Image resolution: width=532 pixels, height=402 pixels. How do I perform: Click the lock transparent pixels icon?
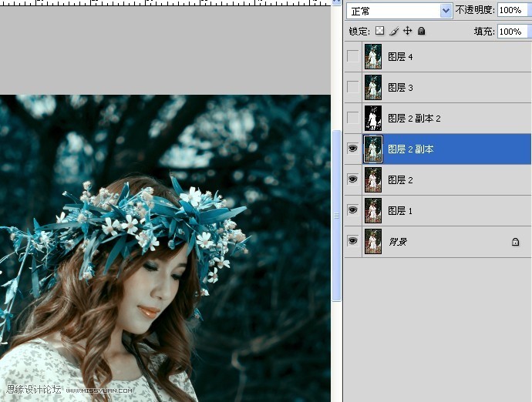tap(379, 32)
